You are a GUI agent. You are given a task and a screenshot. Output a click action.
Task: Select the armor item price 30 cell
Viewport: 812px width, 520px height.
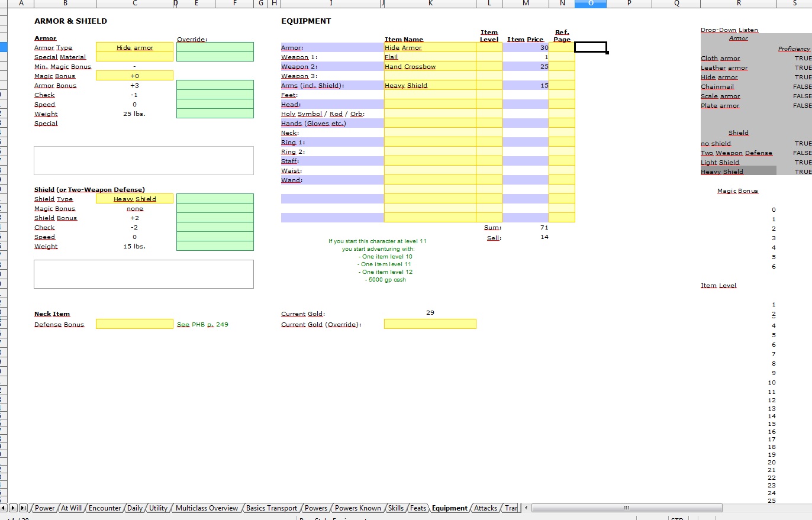[x=526, y=47]
